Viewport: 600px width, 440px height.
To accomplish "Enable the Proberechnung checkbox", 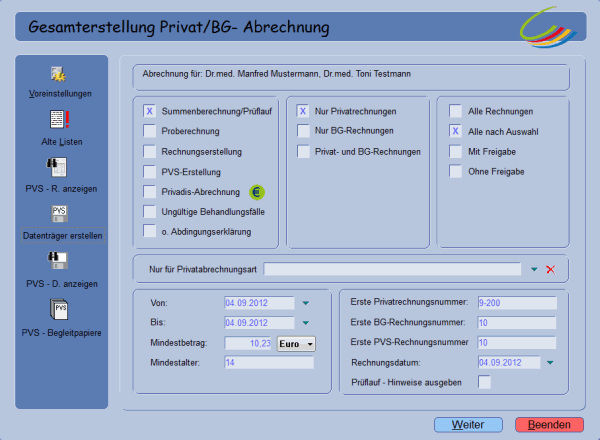I will click(150, 131).
